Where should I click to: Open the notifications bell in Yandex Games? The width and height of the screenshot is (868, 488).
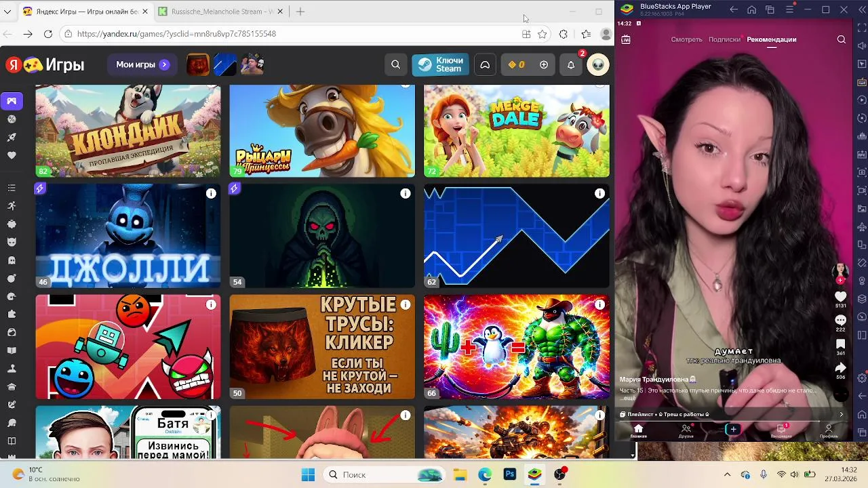click(571, 64)
